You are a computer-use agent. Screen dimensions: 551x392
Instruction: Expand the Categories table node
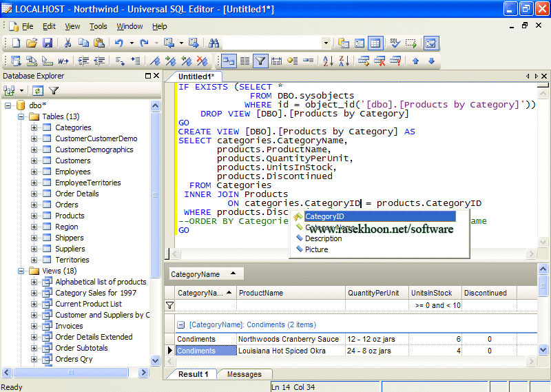point(34,127)
